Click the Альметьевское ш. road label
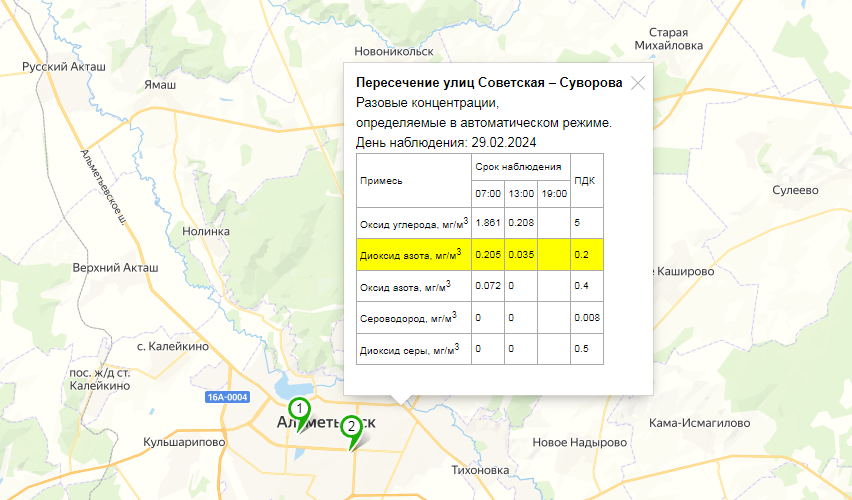The height and width of the screenshot is (500, 852). pyautogui.click(x=103, y=186)
